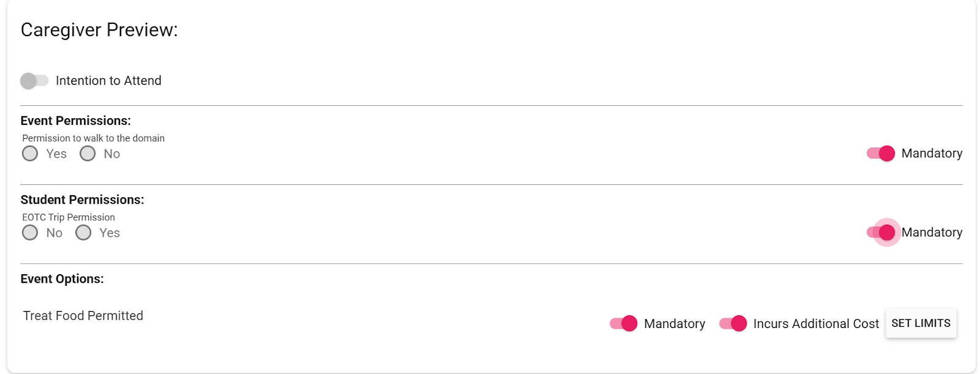Disable the Incurs Additional Cost switch
Viewport: 980px width, 374px height.
click(x=733, y=324)
